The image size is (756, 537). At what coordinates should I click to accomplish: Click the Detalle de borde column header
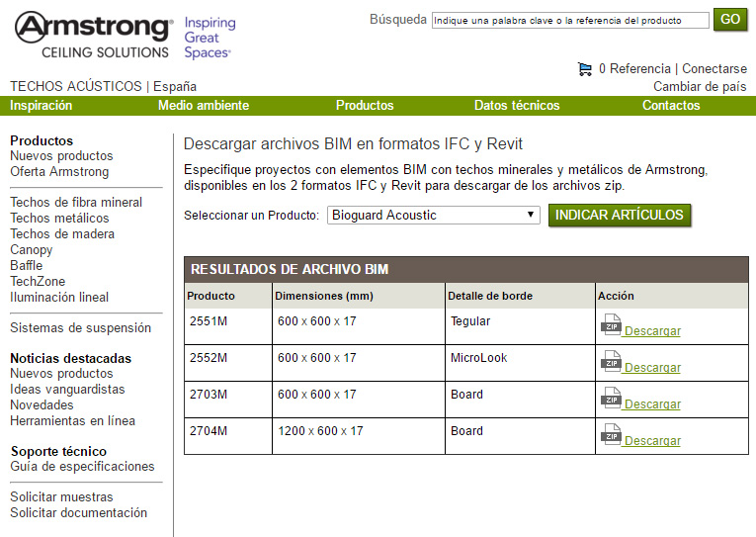(x=520, y=296)
